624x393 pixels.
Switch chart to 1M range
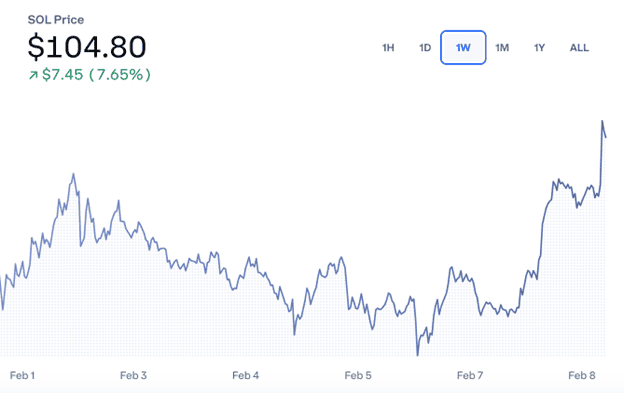tap(502, 48)
